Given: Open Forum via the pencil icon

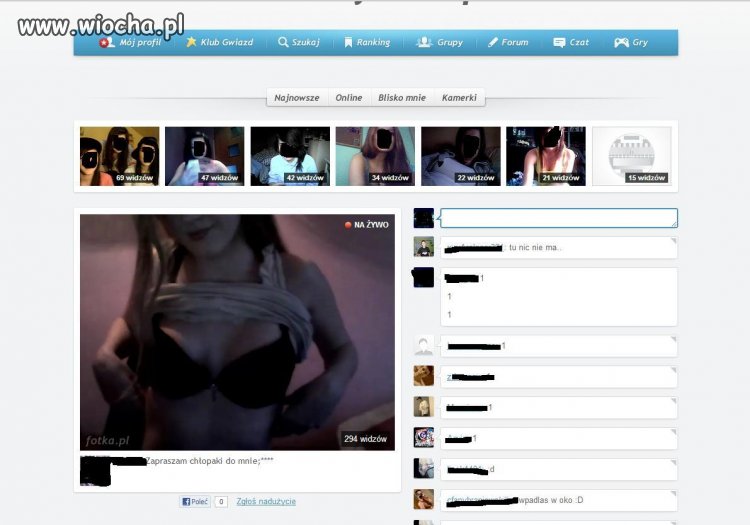Looking at the screenshot, I should point(493,42).
